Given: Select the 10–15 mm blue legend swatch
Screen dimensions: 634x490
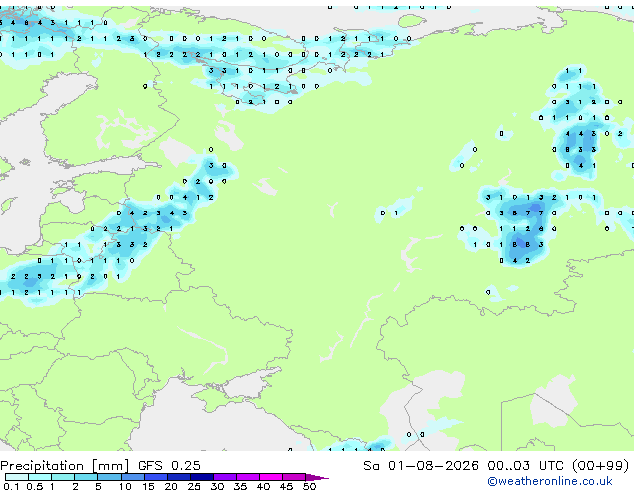Looking at the screenshot, I should 133,477.
